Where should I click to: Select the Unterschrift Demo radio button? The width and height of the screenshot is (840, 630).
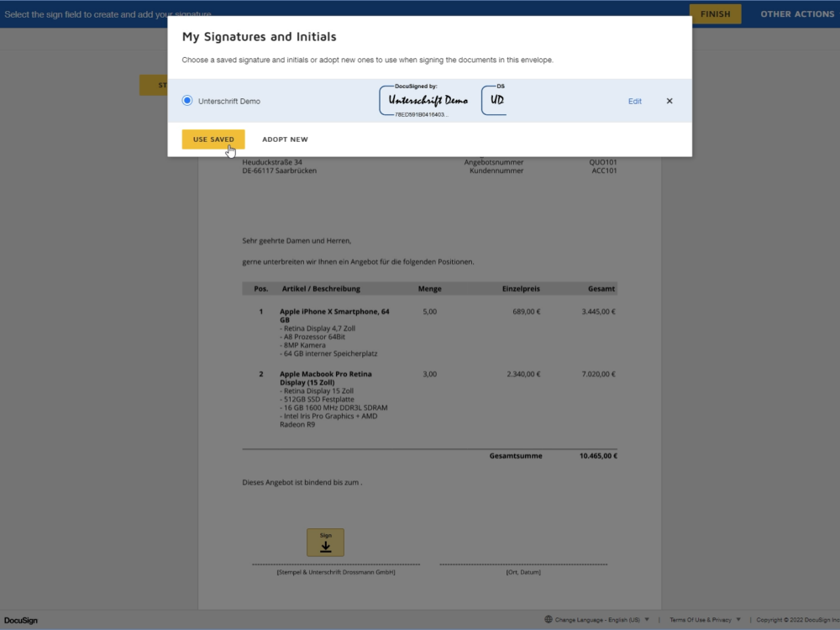pos(187,101)
